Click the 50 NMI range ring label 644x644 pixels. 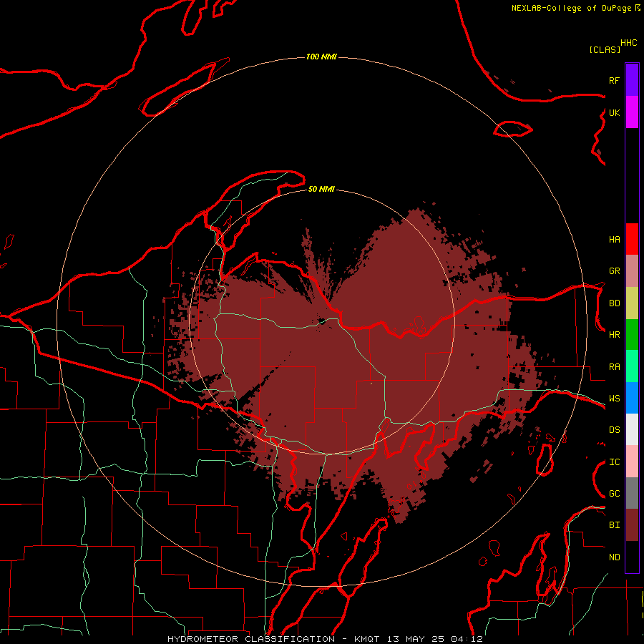tap(321, 189)
